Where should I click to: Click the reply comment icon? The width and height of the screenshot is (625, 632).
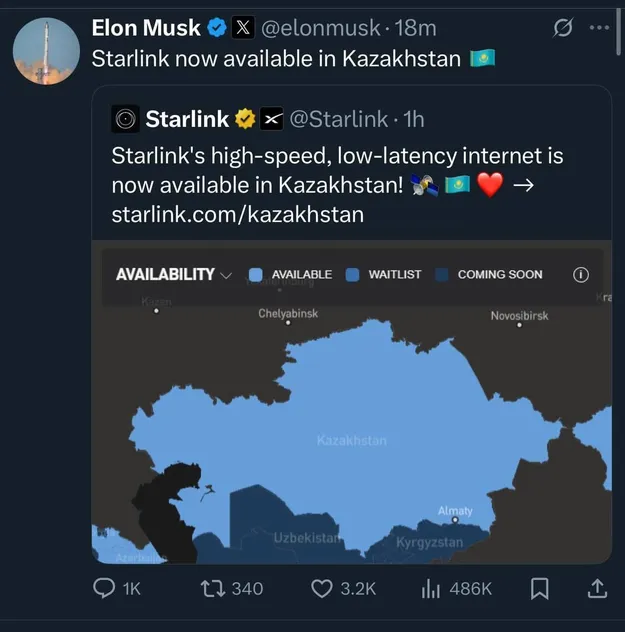(x=105, y=589)
